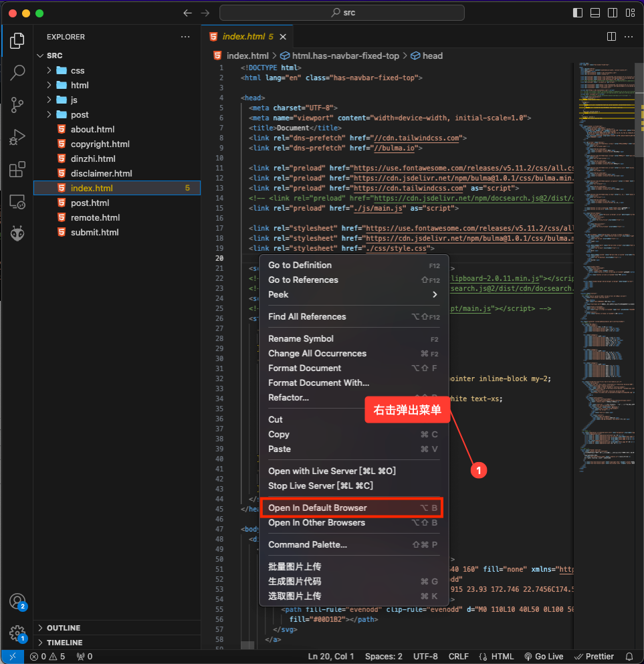Choose Open In Default Browser menu item

pyautogui.click(x=317, y=508)
